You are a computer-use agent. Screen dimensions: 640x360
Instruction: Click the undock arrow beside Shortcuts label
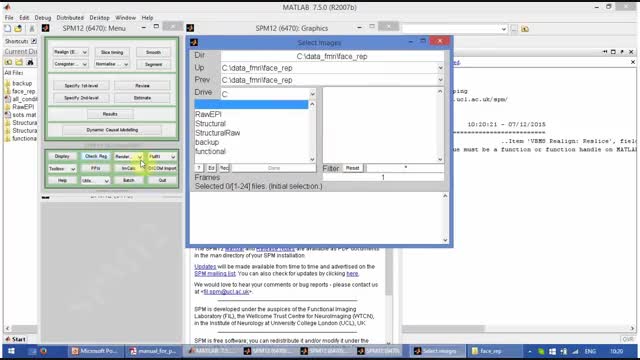pos(34,41)
